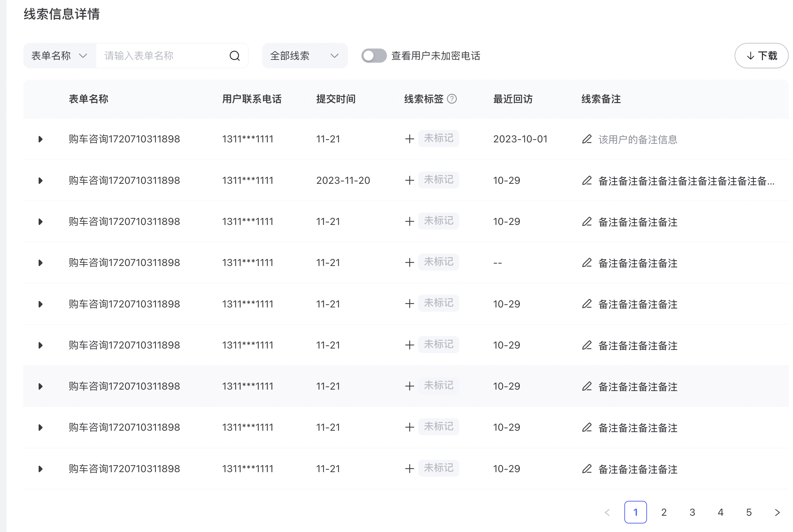Click the search magnifier icon
This screenshot has height=532, width=793.
(235, 56)
